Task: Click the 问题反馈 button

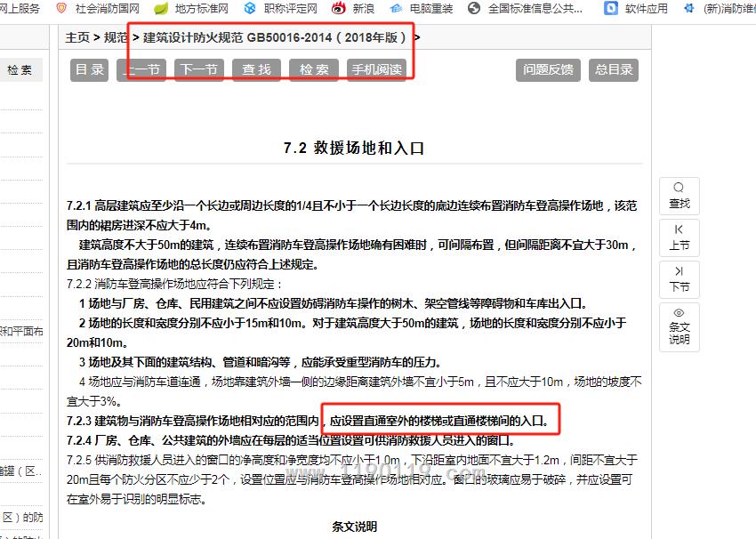Action: [x=548, y=70]
